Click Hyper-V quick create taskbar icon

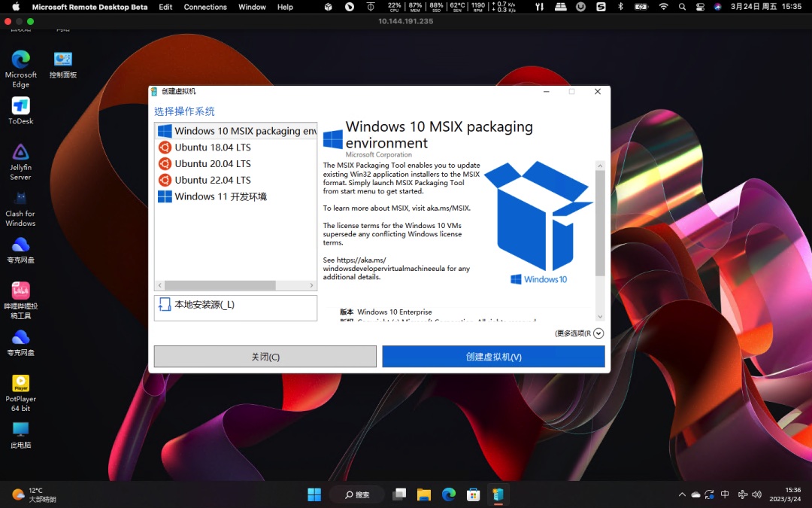coord(498,494)
